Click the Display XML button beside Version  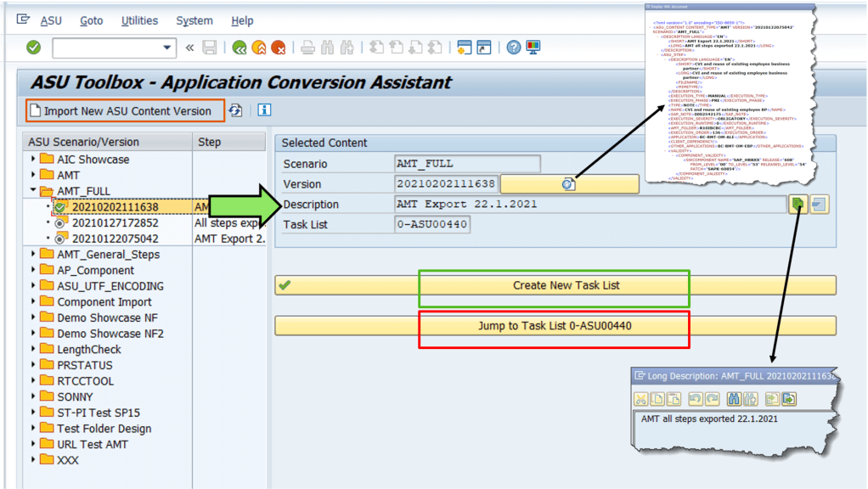570,183
